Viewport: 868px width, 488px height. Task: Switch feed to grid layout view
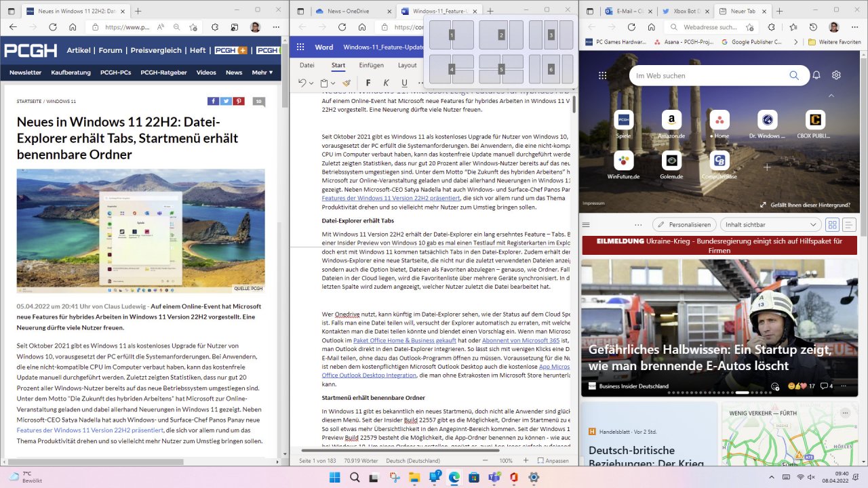tap(832, 224)
